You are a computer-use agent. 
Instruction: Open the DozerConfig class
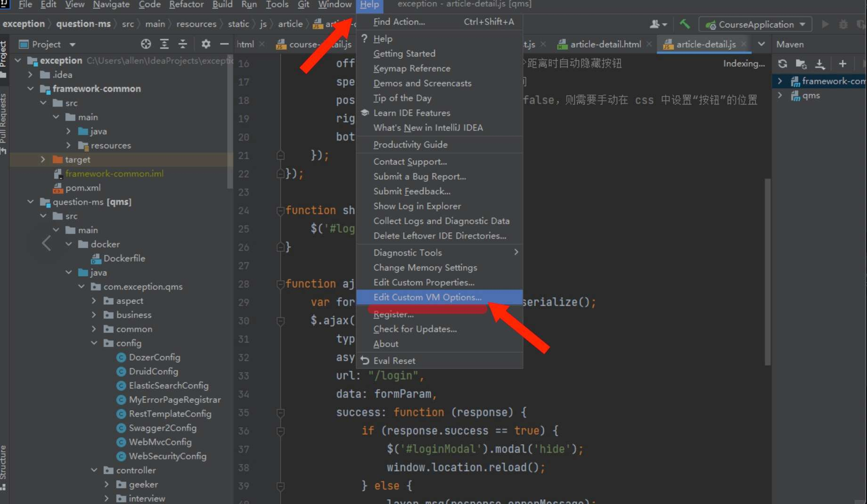point(154,357)
